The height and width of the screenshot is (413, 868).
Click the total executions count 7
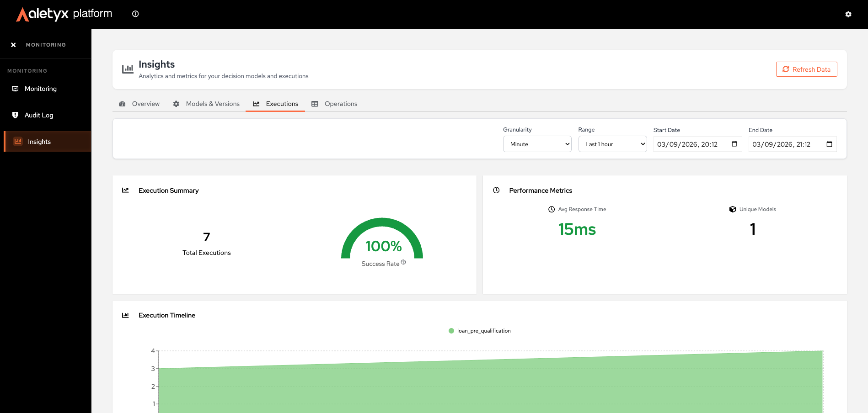pyautogui.click(x=207, y=237)
